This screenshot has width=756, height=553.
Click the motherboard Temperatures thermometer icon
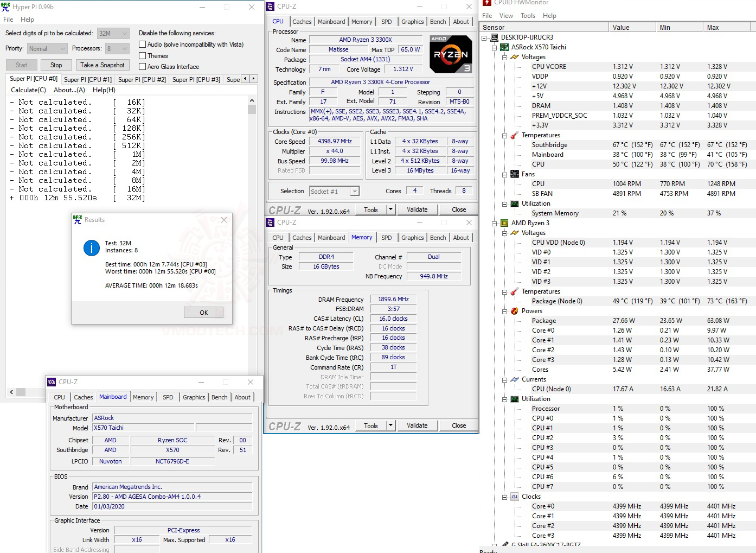click(515, 135)
